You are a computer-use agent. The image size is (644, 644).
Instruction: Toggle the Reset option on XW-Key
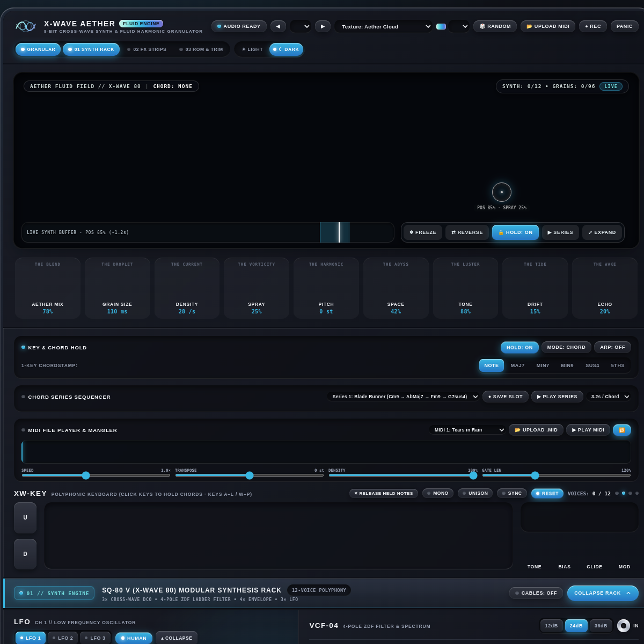click(547, 493)
